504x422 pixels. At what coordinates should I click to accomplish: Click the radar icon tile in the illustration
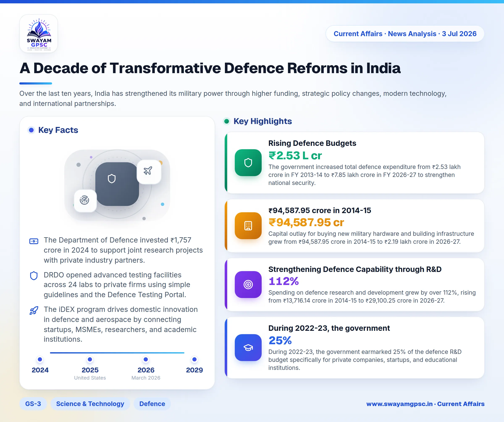point(85,201)
